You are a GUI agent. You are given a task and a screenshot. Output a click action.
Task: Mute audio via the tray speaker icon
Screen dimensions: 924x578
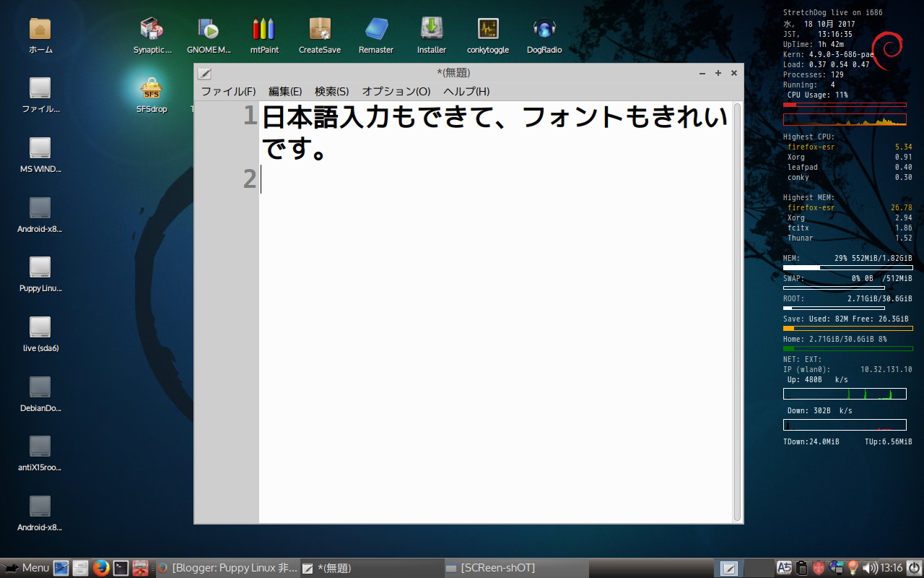pyautogui.click(x=868, y=568)
